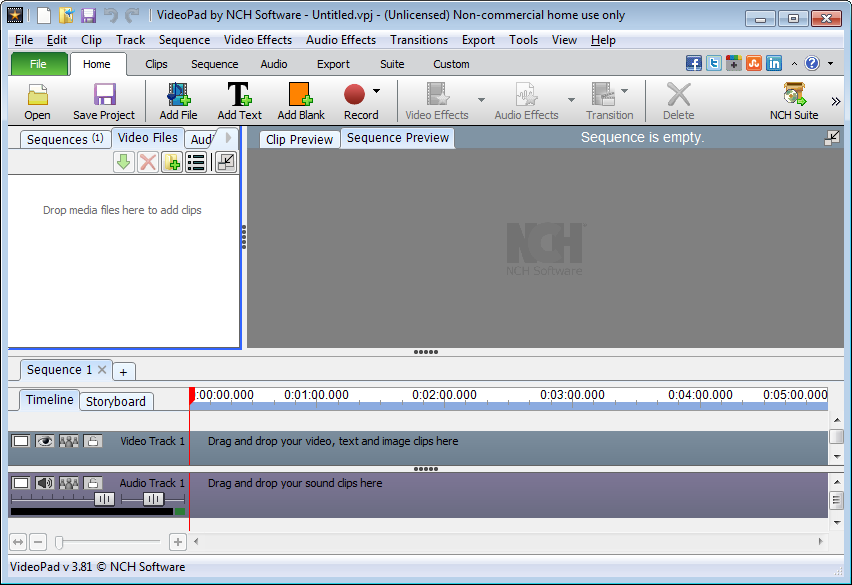Toggle Video Track 1 selection checkbox
Viewport: 852px width, 585px height.
pos(21,441)
